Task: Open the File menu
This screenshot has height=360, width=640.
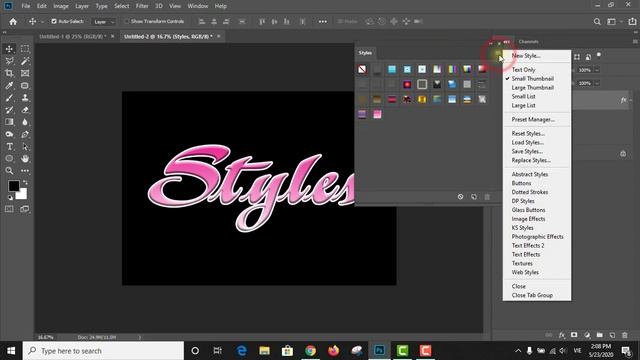Action: pyautogui.click(x=26, y=6)
